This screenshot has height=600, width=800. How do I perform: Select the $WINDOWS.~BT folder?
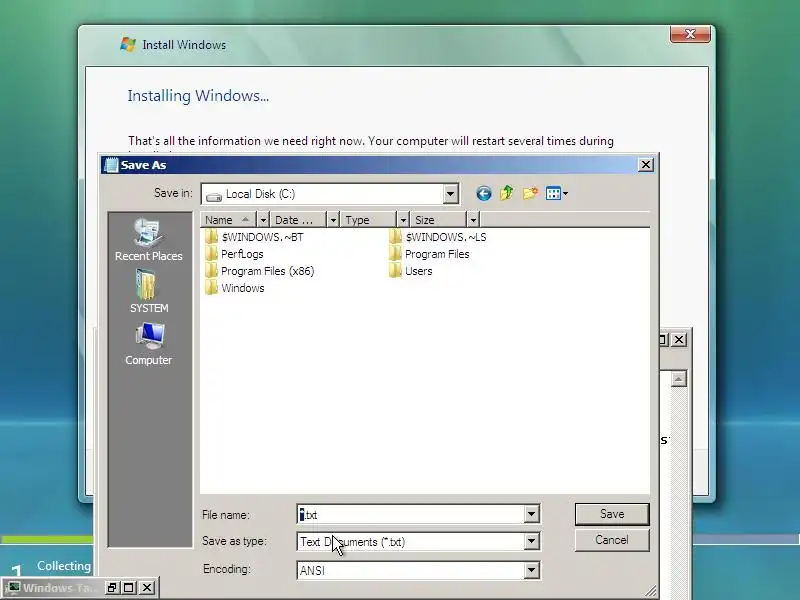[254, 237]
